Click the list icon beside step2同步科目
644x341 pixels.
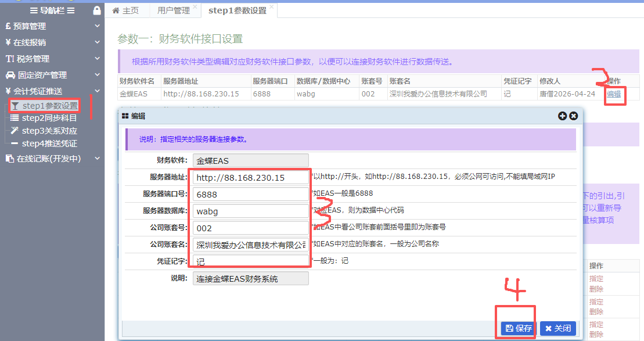[x=15, y=118]
